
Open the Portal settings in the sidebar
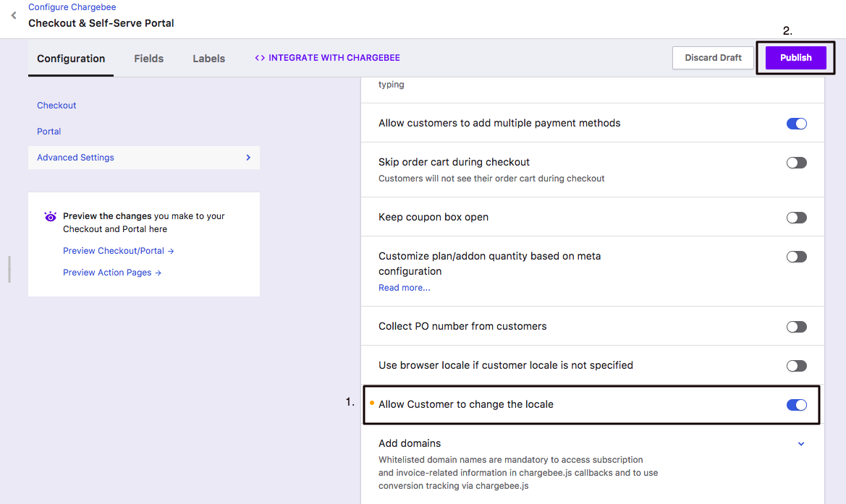pos(48,131)
